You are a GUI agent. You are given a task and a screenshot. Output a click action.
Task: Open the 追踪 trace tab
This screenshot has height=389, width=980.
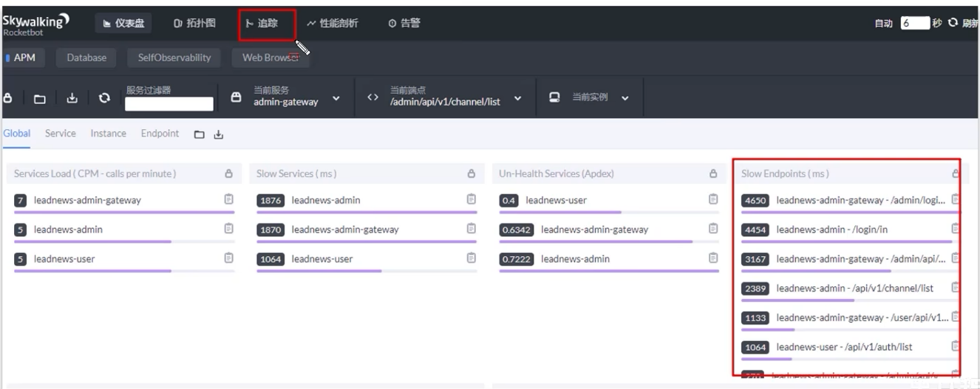tap(262, 24)
